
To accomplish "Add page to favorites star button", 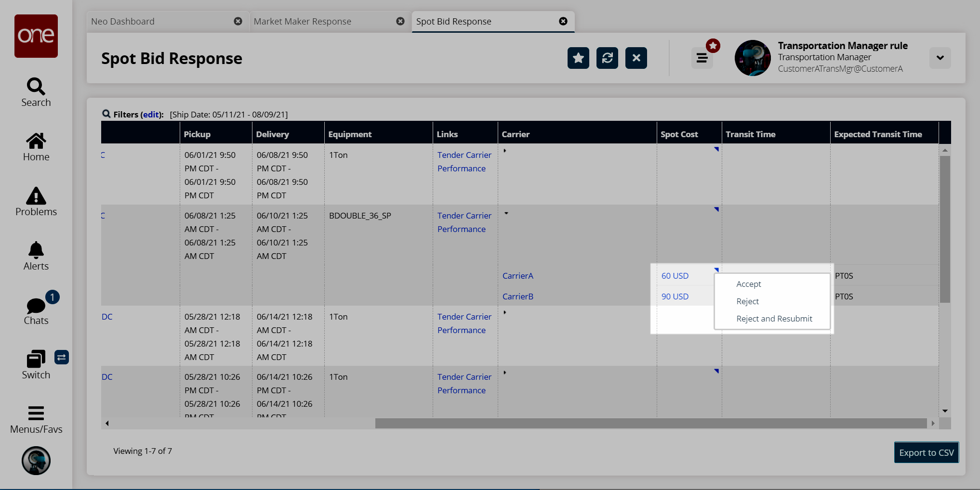I will [578, 58].
